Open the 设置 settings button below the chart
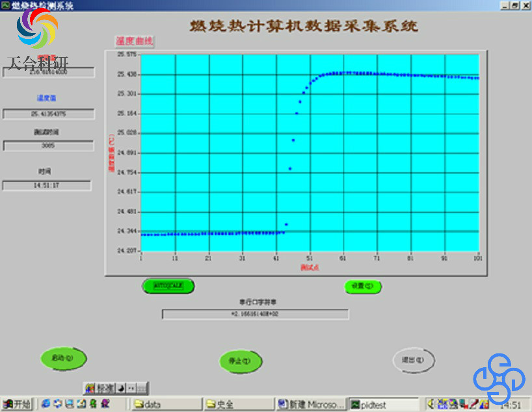Image resolution: width=532 pixels, height=412 pixels. (x=362, y=286)
